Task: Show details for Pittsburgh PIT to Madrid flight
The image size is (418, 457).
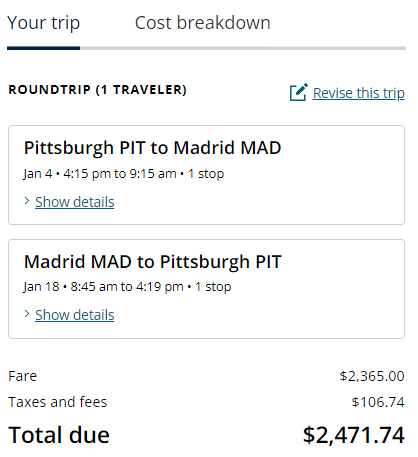Action: tap(75, 202)
